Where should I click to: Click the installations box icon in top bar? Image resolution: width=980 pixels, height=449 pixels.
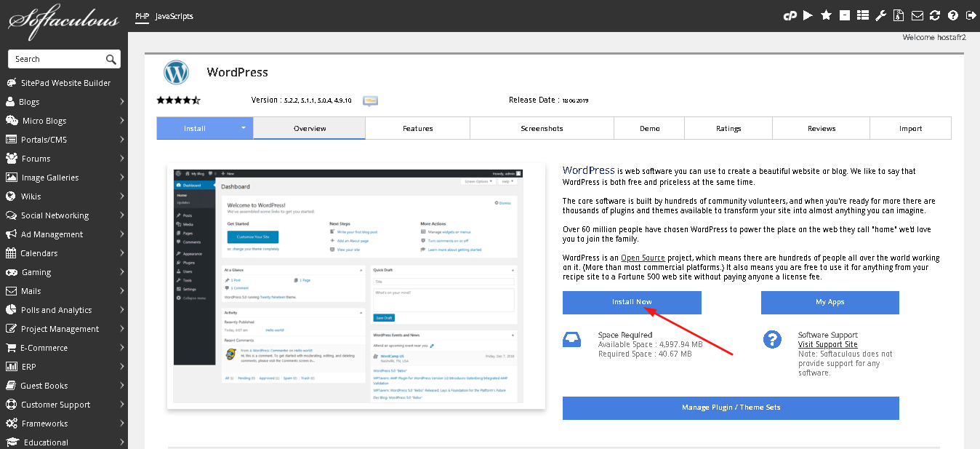[845, 15]
